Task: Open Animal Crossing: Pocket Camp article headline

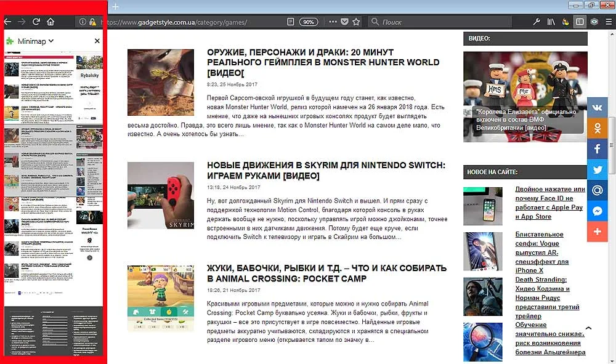Action: pyautogui.click(x=326, y=273)
